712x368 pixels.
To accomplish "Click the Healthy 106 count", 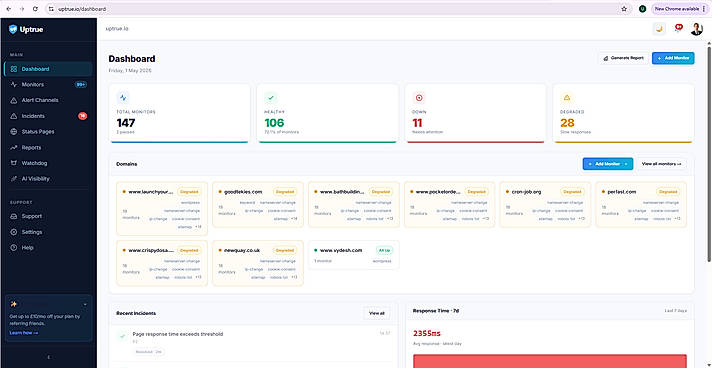I will [274, 123].
